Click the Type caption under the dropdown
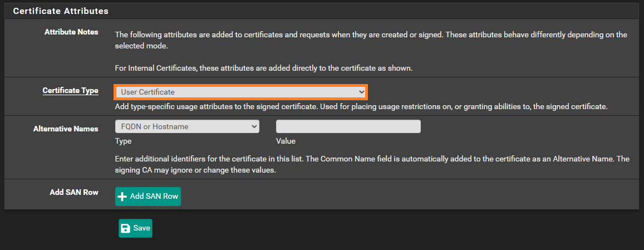The image size is (644, 250). (x=123, y=141)
